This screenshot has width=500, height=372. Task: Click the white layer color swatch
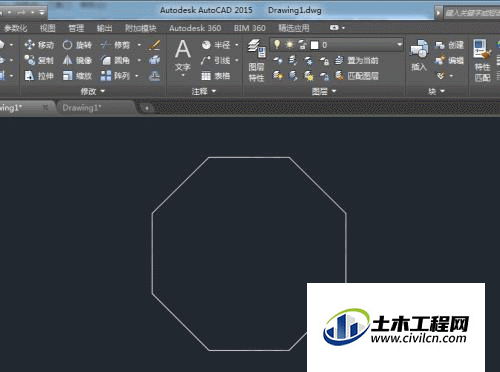click(314, 45)
